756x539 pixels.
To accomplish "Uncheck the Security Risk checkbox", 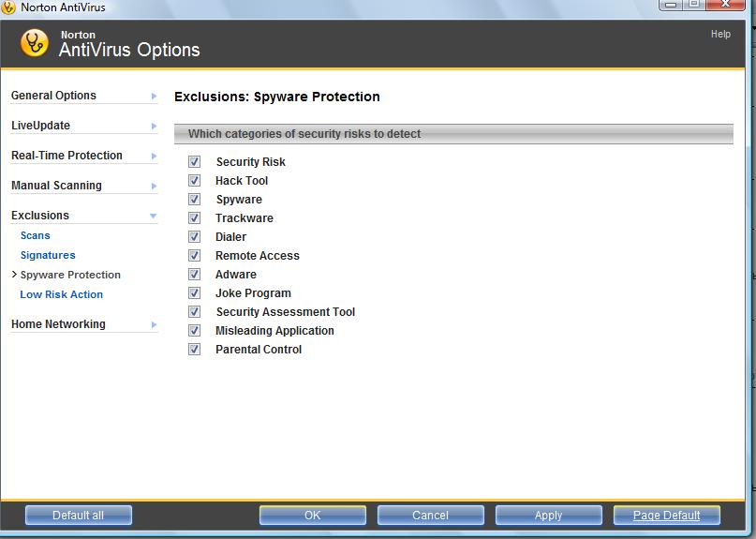I will 194,161.
